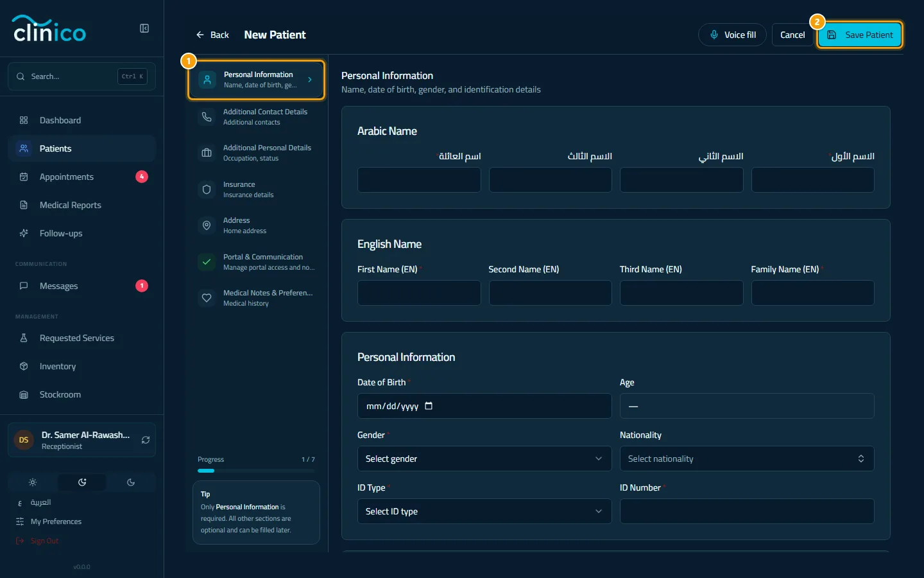Click the ID Number field

[747, 511]
